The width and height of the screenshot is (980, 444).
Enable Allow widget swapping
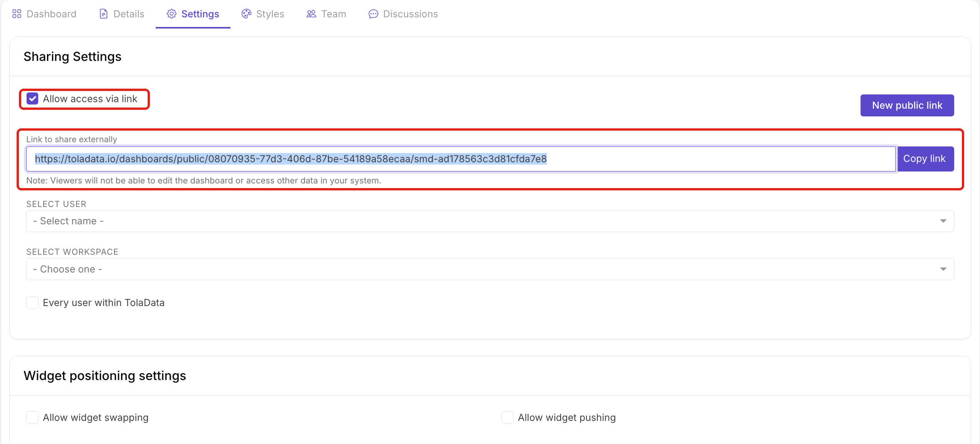(x=32, y=417)
